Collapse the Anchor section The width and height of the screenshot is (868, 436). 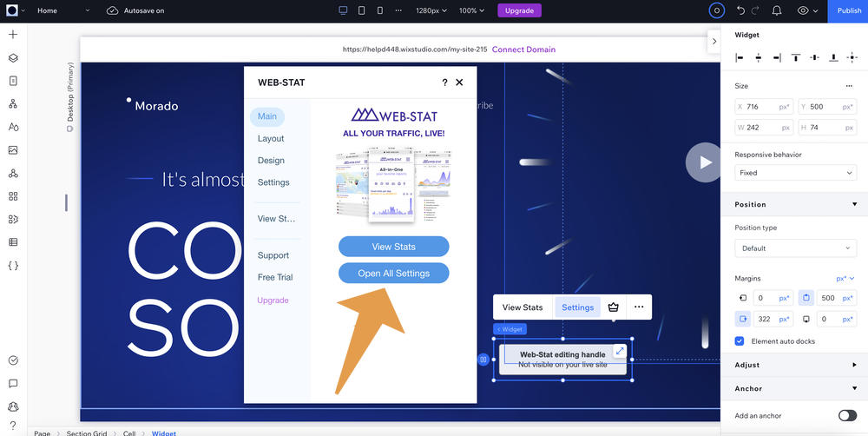click(x=855, y=388)
